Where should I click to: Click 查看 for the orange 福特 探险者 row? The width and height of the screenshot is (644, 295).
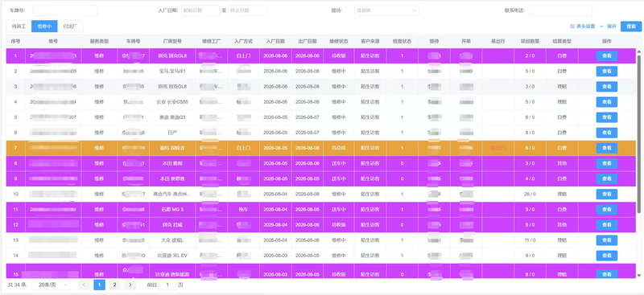click(x=607, y=148)
